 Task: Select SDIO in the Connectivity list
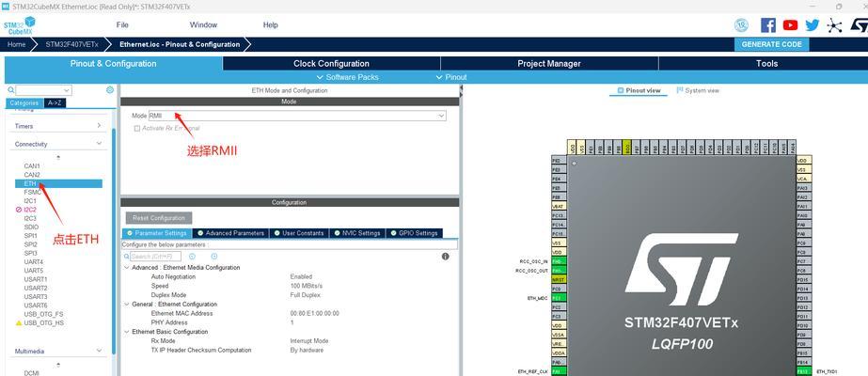point(31,227)
